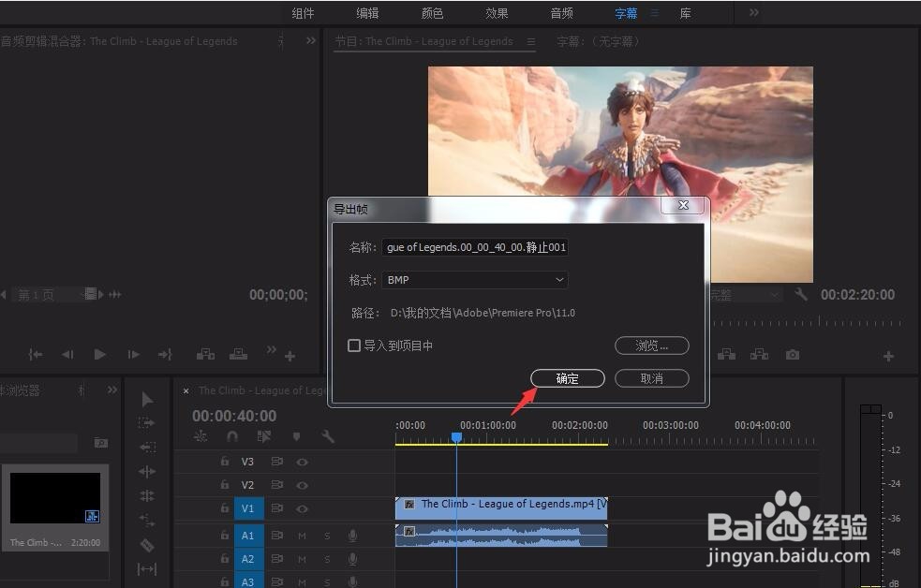Solo audio track A1

pyautogui.click(x=327, y=536)
